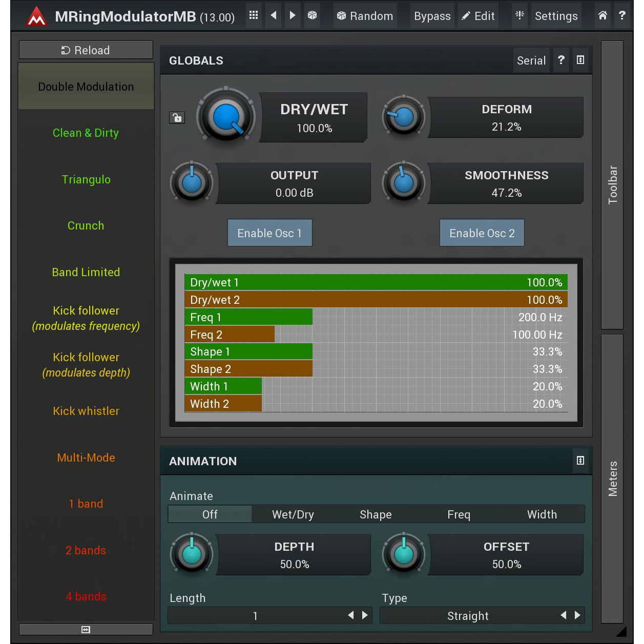This screenshot has height=644, width=644.
Task: Click the home icon in the toolbar
Action: coord(602,15)
